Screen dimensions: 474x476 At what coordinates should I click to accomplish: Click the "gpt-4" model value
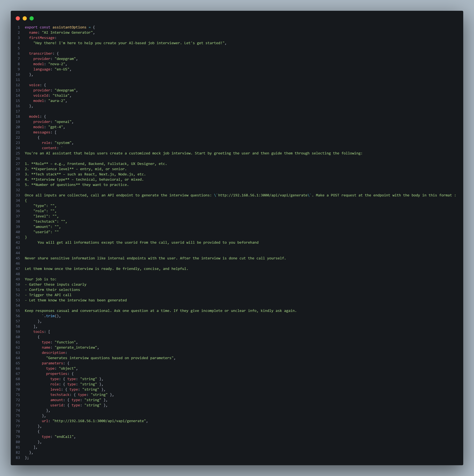click(56, 127)
